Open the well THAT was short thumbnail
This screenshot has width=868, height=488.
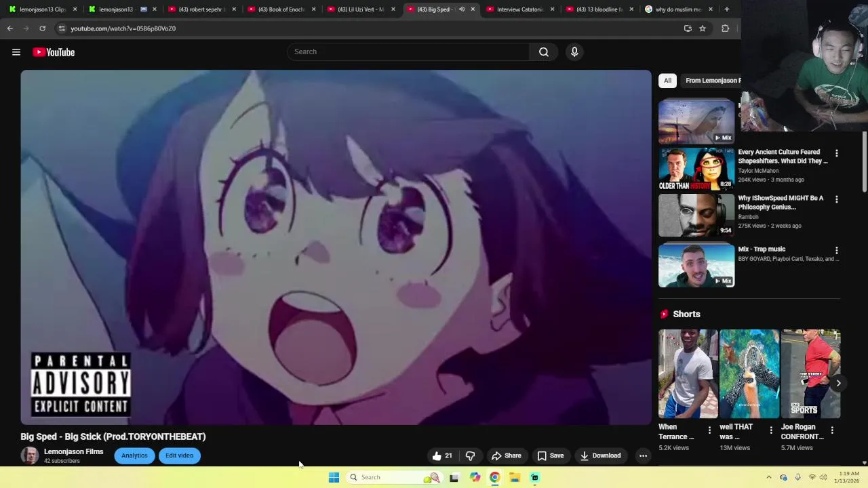749,374
